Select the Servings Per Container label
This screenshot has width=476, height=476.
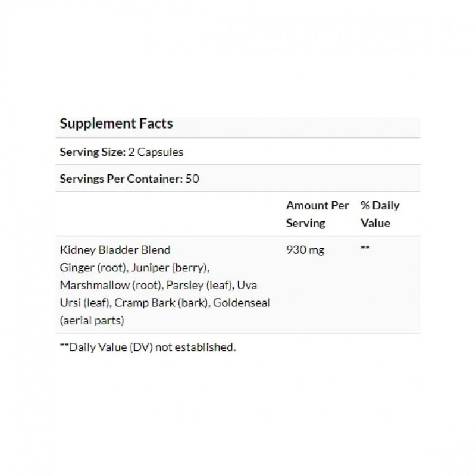121,178
